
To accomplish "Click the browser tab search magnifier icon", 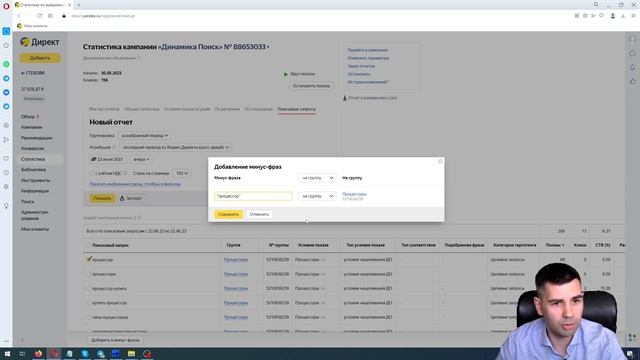I will pos(596,4).
